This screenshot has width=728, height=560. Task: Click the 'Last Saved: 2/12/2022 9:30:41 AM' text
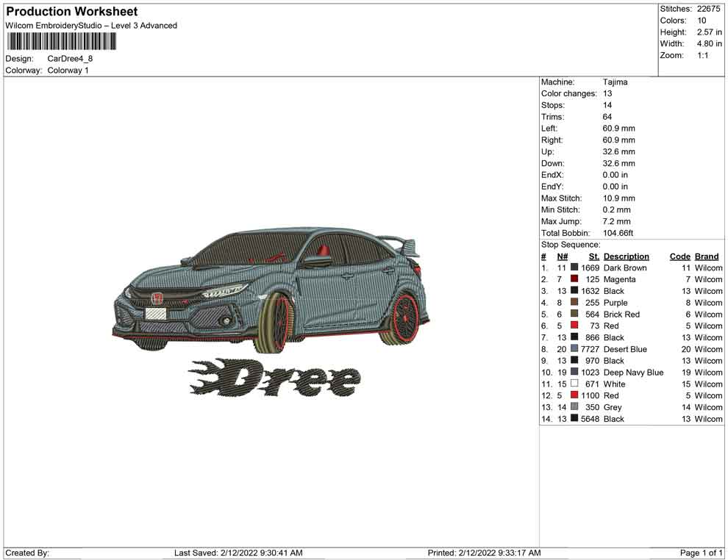[x=238, y=553]
